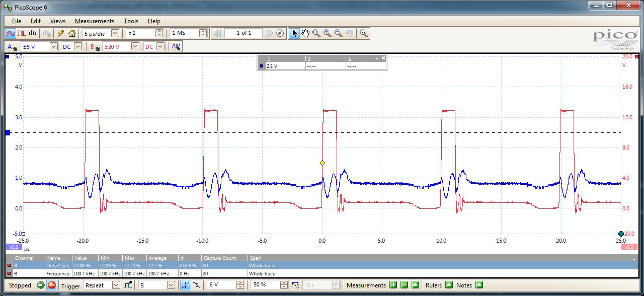
Task: Open the Views menu
Action: pos(57,21)
